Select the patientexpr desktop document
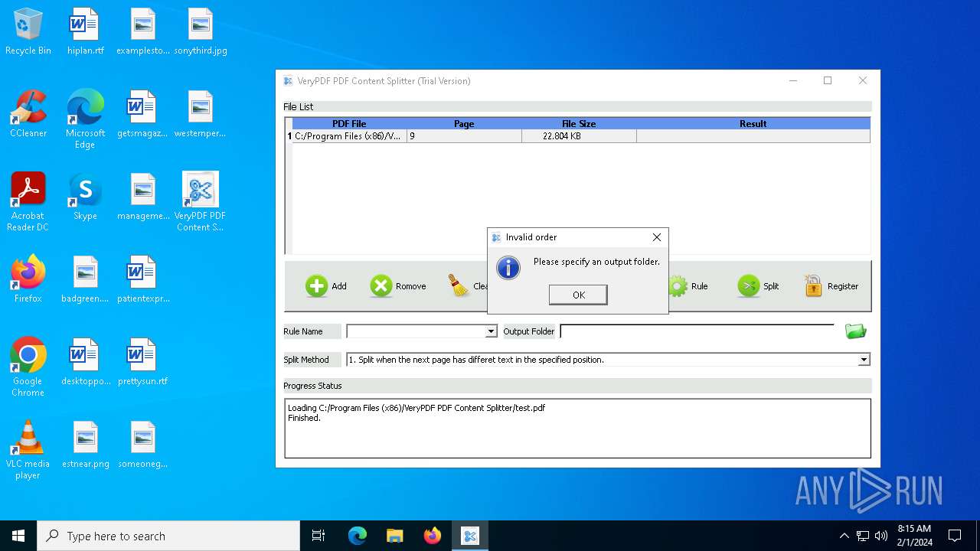 pos(143,280)
